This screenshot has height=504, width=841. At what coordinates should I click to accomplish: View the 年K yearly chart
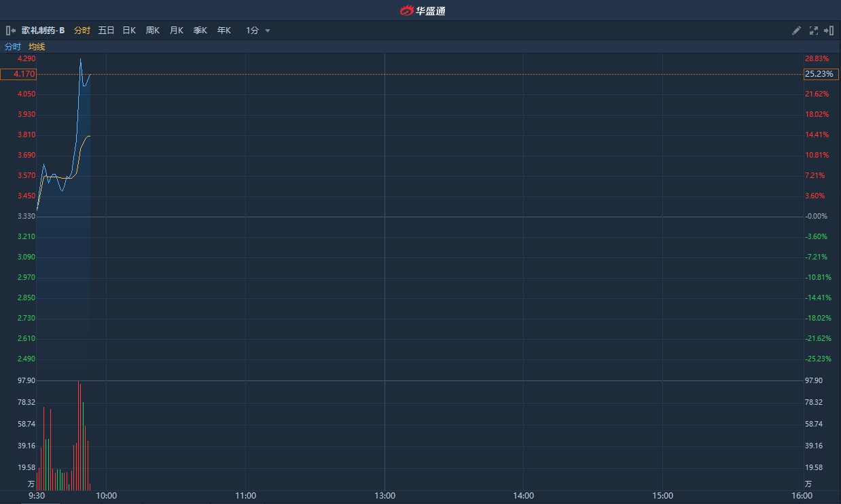[224, 31]
